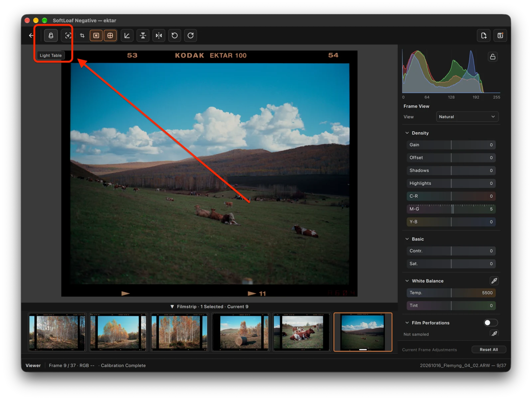Image resolution: width=532 pixels, height=400 pixels.
Task: Click the Current Frame Adjustments label
Action: (x=429, y=350)
